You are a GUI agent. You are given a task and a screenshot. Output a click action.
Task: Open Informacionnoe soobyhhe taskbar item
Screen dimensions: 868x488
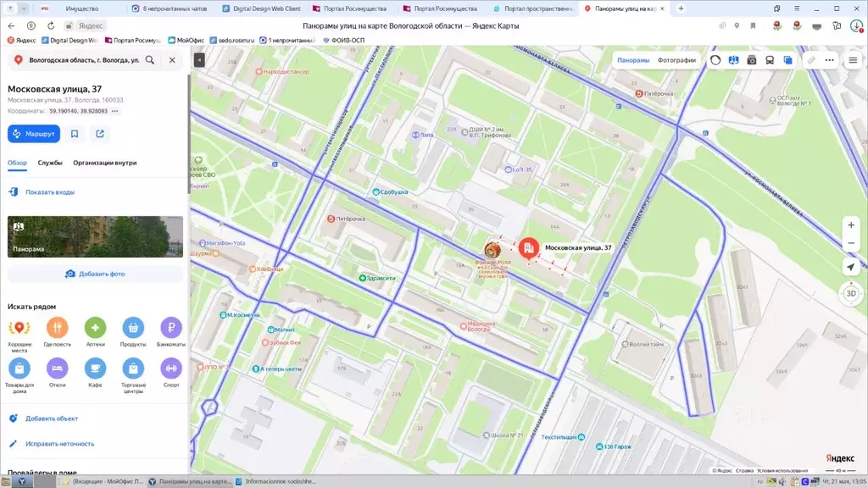275,481
